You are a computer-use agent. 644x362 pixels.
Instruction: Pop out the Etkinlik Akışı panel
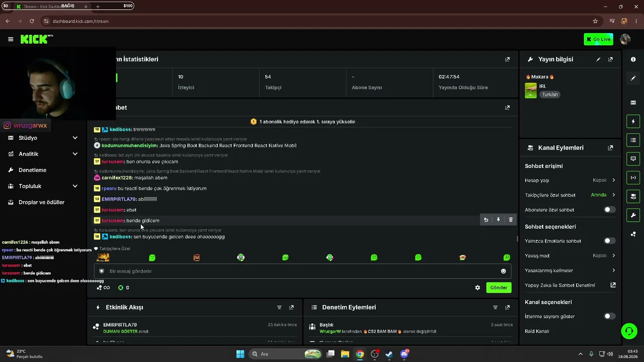pyautogui.click(x=291, y=307)
